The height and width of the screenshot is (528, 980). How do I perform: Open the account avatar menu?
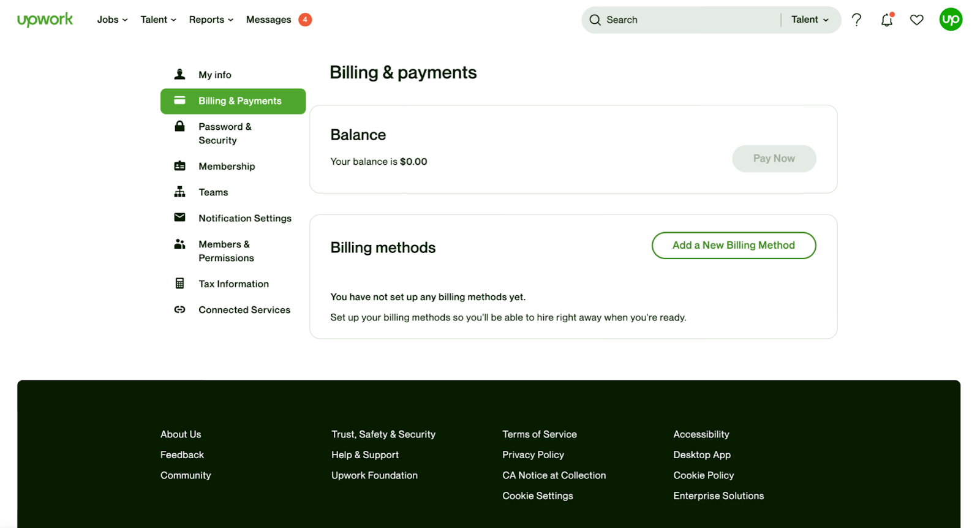[950, 20]
